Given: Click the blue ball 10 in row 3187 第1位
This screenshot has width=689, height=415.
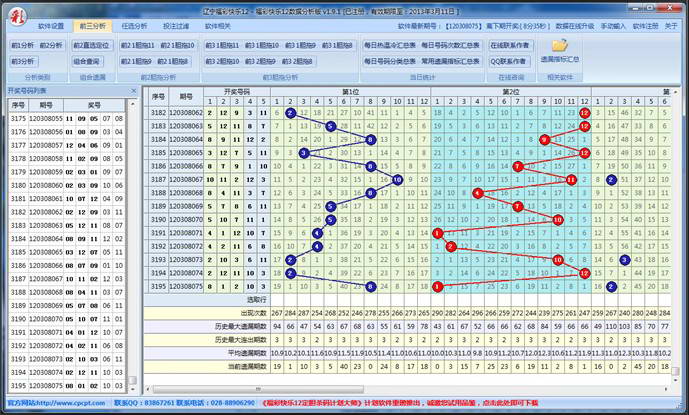Looking at the screenshot, I should click(x=397, y=180).
